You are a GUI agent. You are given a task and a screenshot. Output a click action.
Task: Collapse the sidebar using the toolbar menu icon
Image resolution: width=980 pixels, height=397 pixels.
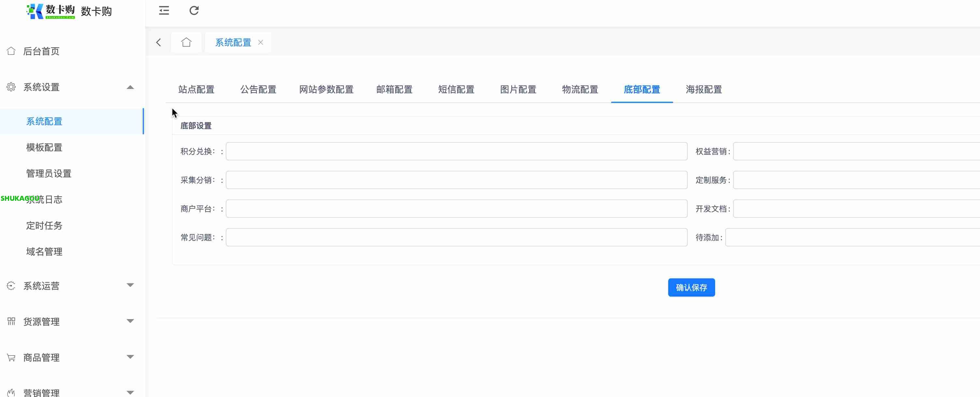click(x=164, y=10)
